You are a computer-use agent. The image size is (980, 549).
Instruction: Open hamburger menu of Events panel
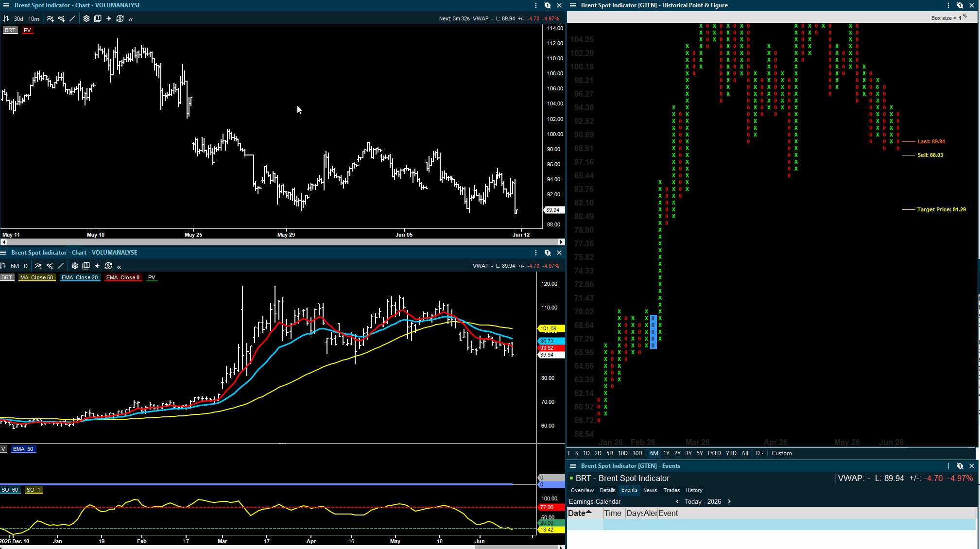tap(573, 466)
